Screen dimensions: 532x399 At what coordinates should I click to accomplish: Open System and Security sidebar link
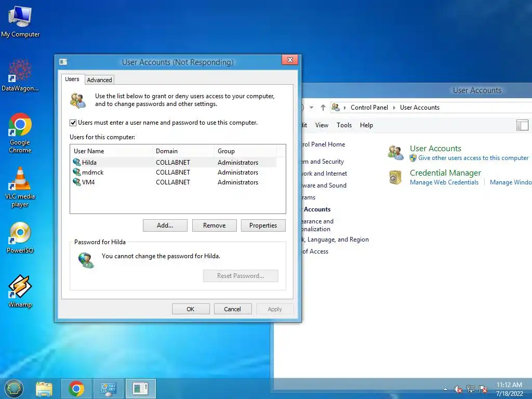pyautogui.click(x=323, y=162)
